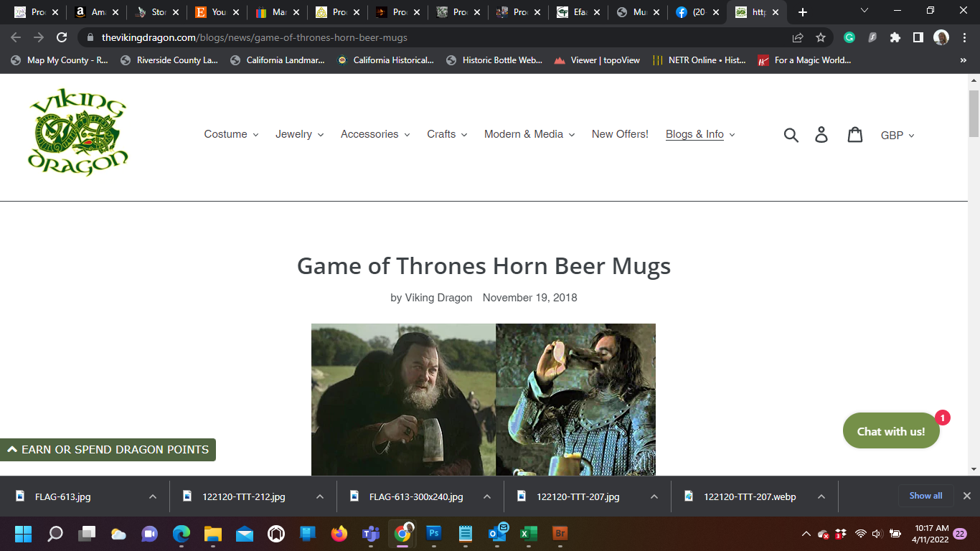980x551 pixels.
Task: Open Excel from the taskbar
Action: 528,534
